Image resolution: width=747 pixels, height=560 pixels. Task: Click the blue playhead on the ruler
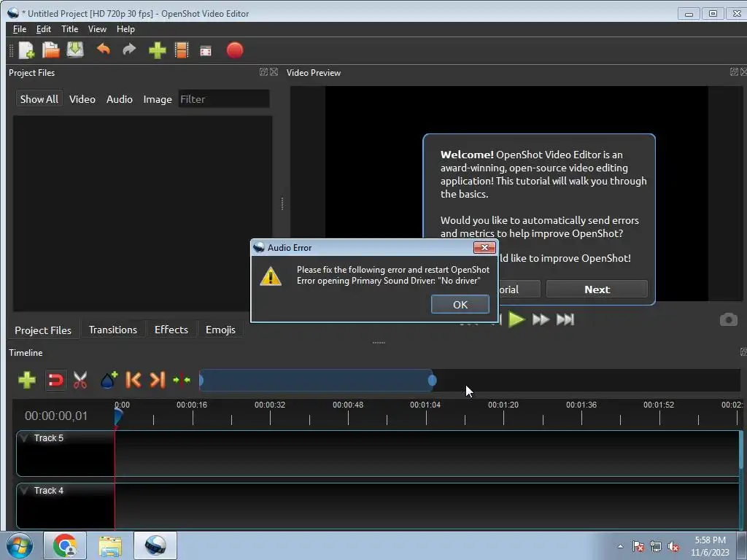click(x=117, y=416)
